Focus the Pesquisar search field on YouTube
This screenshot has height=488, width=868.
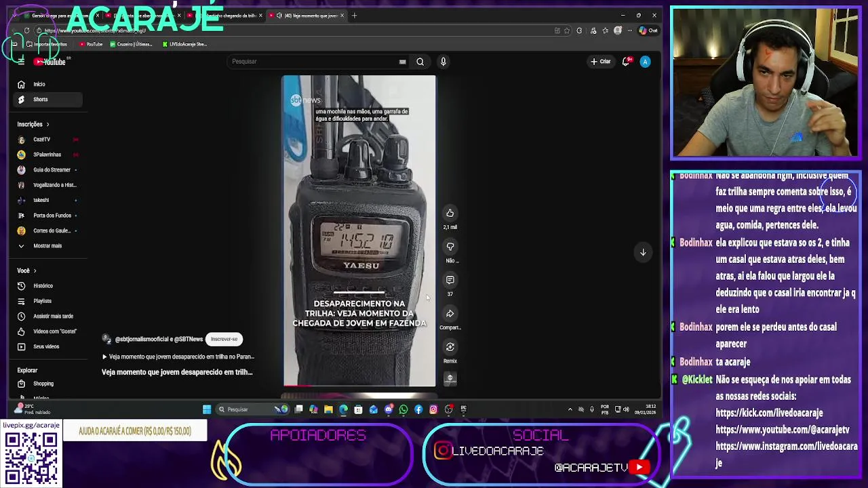(312, 62)
